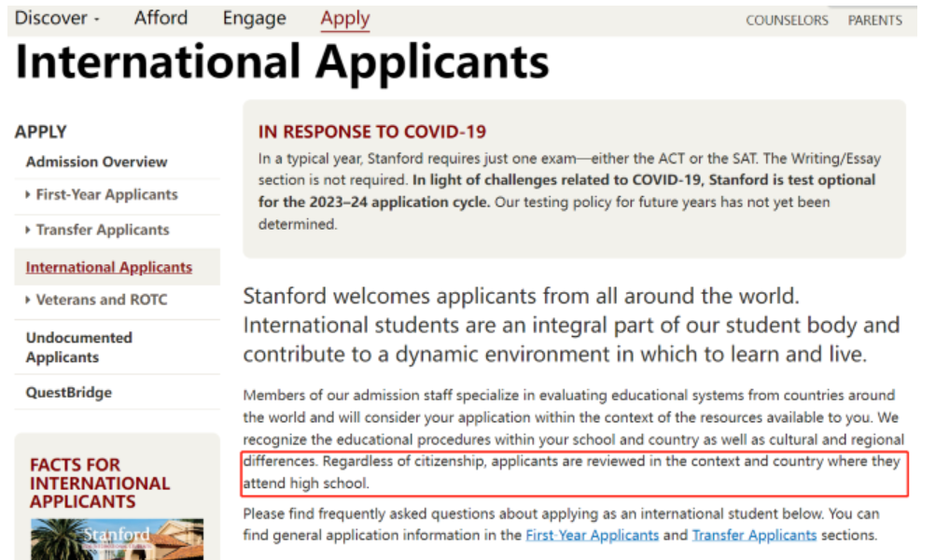Screen dimensions: 936x560
Task: Go to QuestBridge in the sidebar
Action: pos(68,393)
